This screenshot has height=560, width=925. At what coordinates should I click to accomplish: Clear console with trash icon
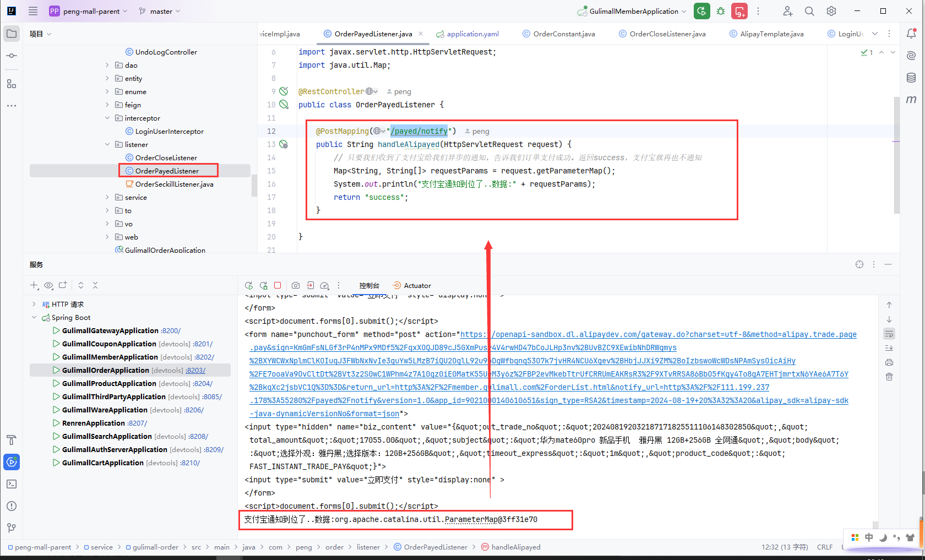tap(889, 377)
